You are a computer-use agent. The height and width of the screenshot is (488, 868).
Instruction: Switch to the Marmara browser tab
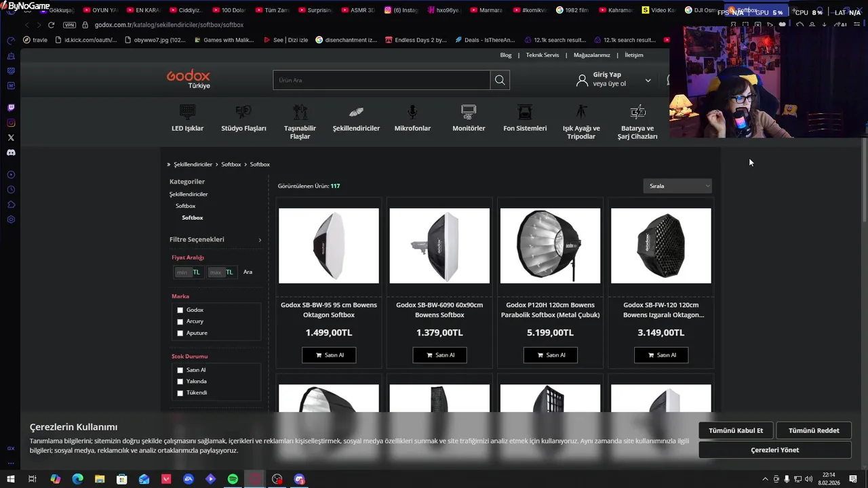click(x=486, y=10)
